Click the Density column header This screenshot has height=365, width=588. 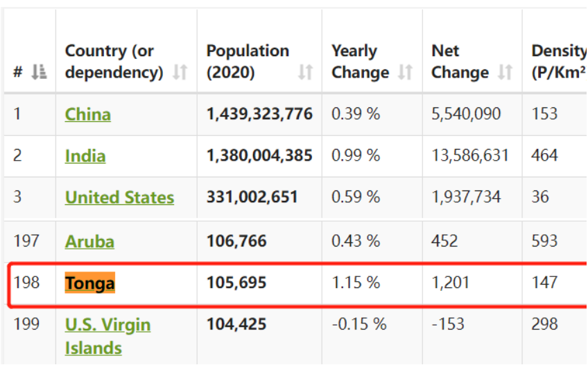coord(558,61)
